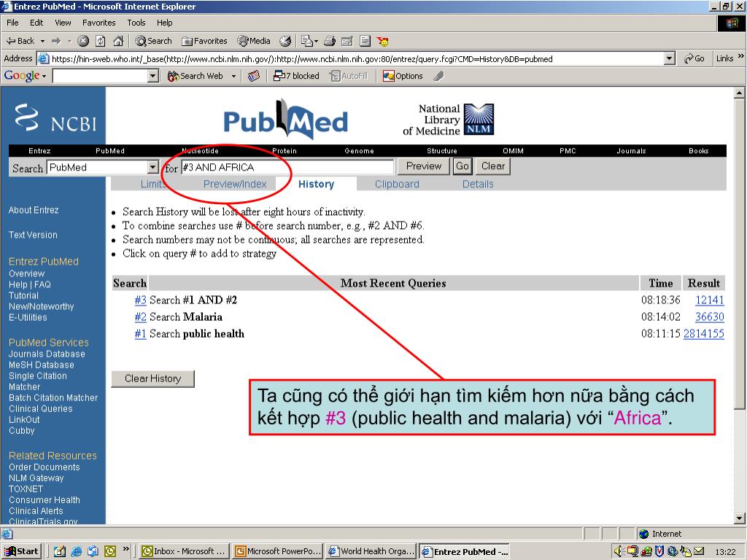Switch to the Clipboard tab

click(x=397, y=184)
